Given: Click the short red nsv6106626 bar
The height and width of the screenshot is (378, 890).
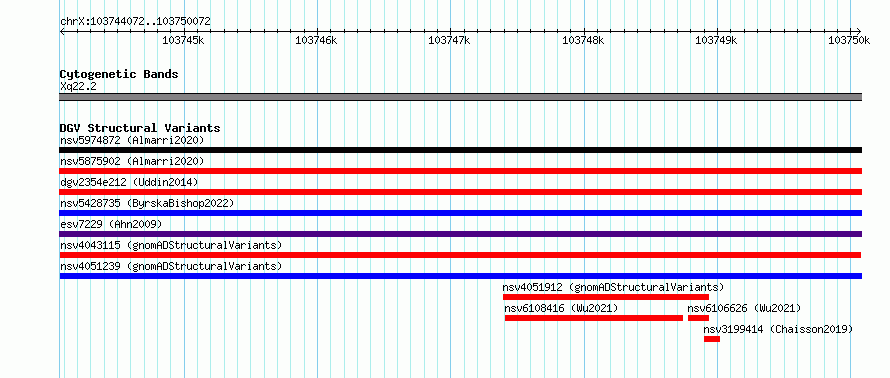Looking at the screenshot, I should click(x=698, y=318).
